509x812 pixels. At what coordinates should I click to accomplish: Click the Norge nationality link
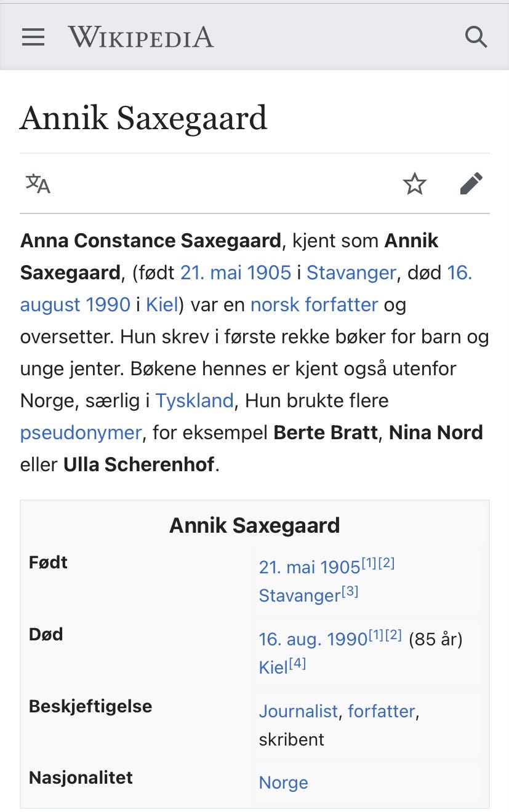(x=283, y=782)
